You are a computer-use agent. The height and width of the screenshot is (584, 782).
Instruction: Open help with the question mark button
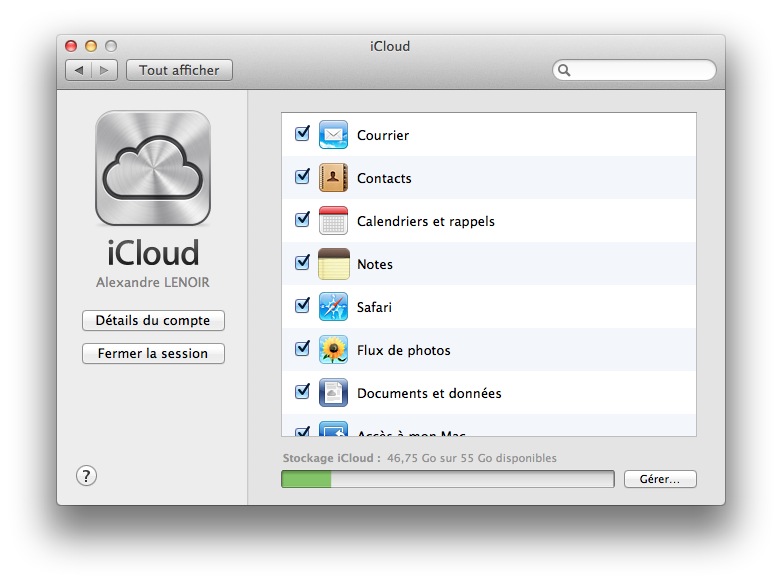[86, 476]
